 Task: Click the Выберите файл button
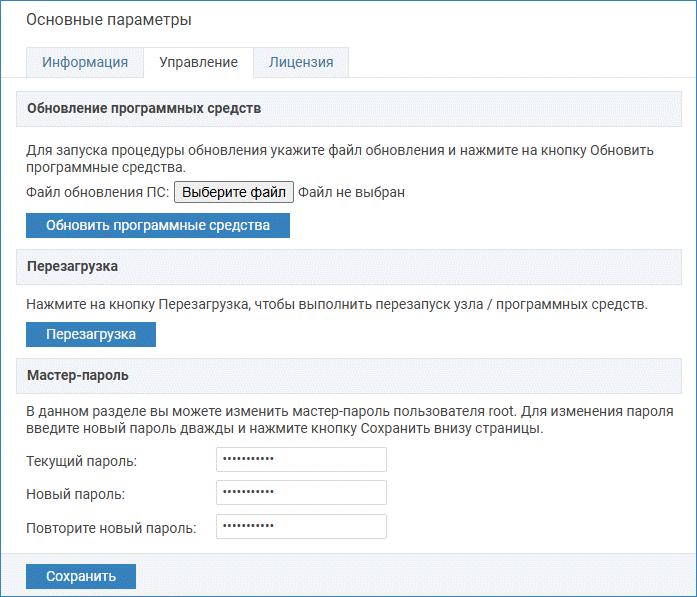coord(234,192)
